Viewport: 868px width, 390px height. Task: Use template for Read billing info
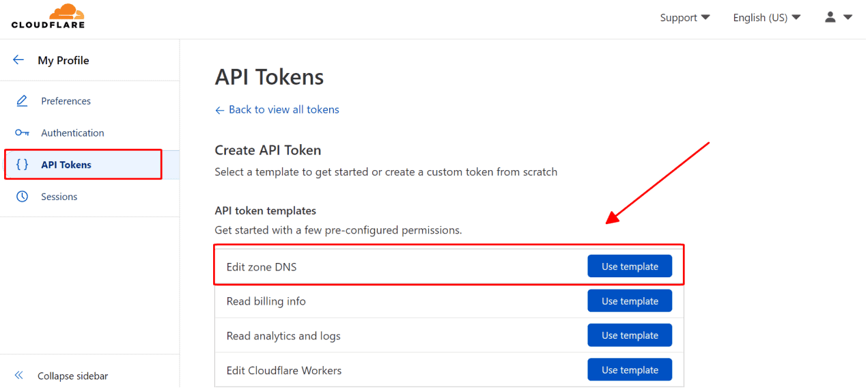pos(630,301)
